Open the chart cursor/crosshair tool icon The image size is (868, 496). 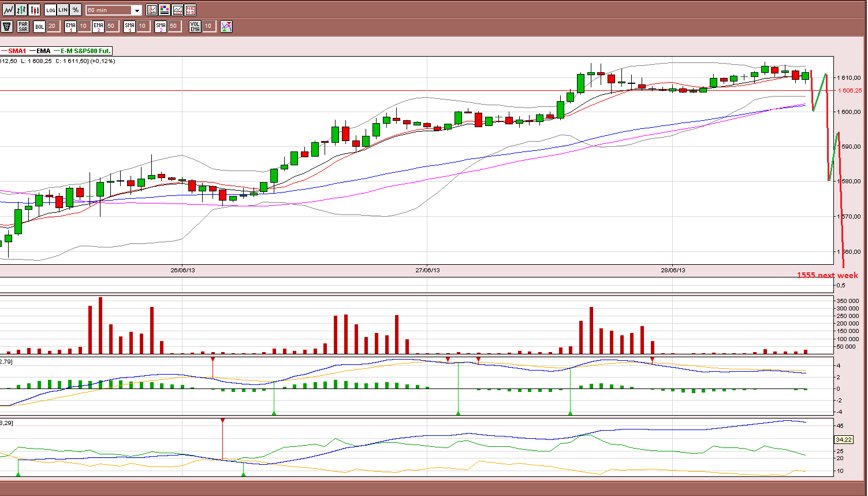point(152,10)
